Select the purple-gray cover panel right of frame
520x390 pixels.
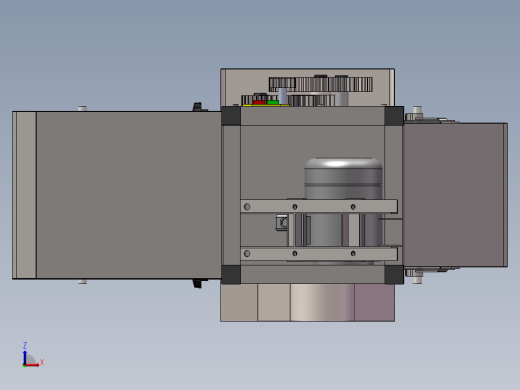coord(455,195)
